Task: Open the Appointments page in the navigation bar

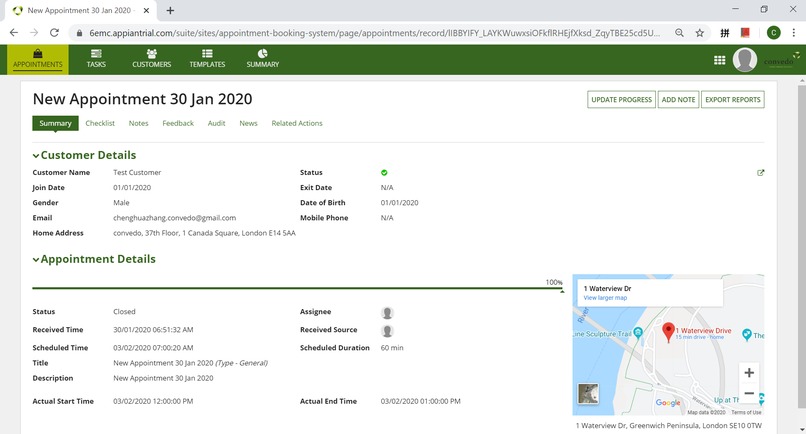Action: point(38,59)
